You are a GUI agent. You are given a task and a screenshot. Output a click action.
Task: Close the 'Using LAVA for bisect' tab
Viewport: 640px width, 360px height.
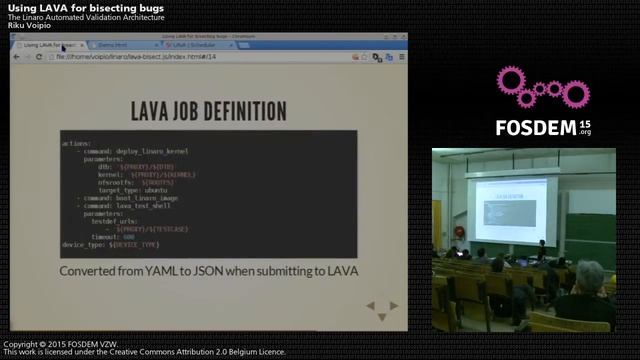point(82,45)
